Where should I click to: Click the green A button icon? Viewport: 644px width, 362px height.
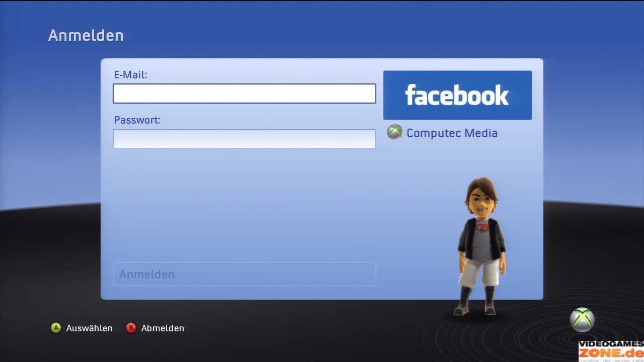pos(56,328)
